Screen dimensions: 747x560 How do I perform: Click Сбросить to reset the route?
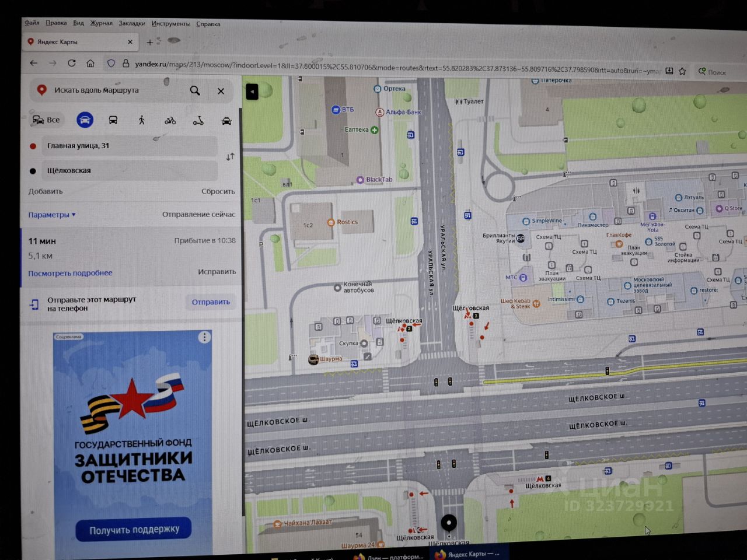218,191
